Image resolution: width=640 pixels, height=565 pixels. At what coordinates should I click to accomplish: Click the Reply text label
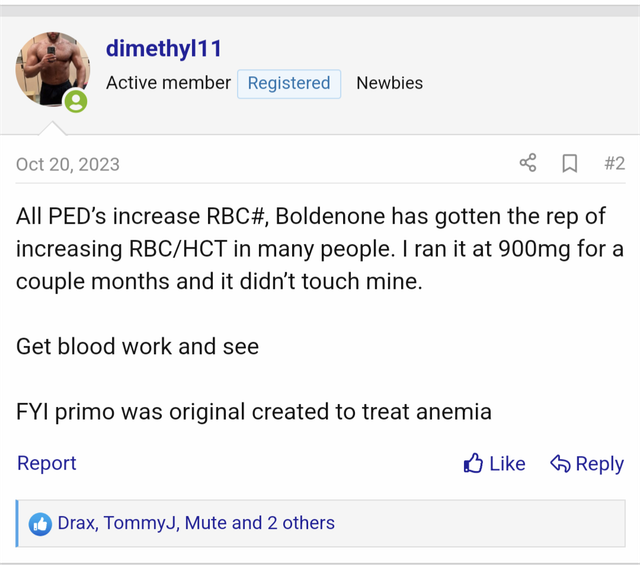tap(599, 463)
